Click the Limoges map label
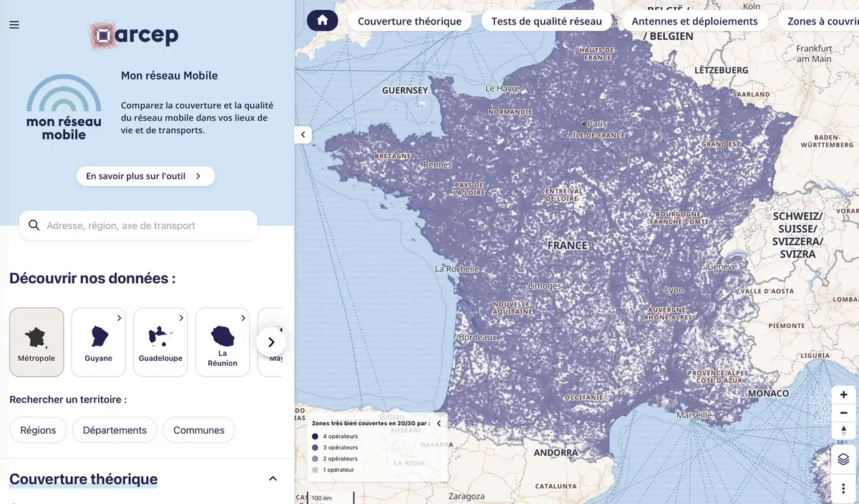 click(545, 286)
